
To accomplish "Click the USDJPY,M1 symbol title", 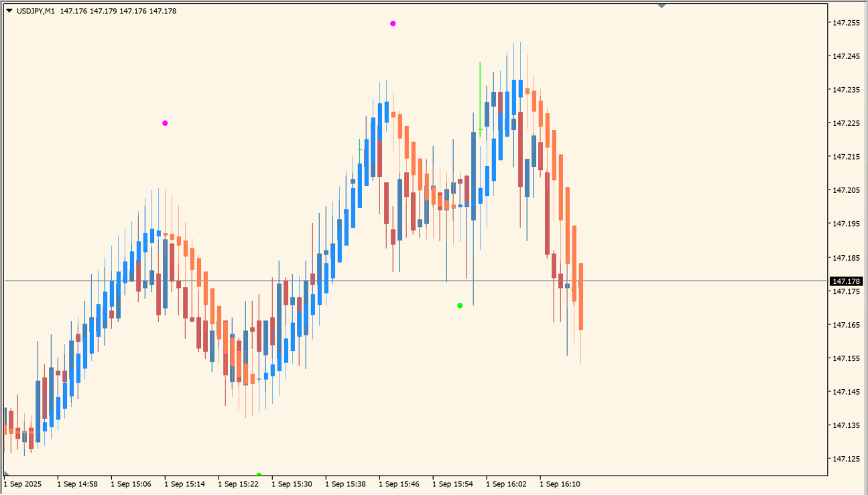I will point(36,11).
